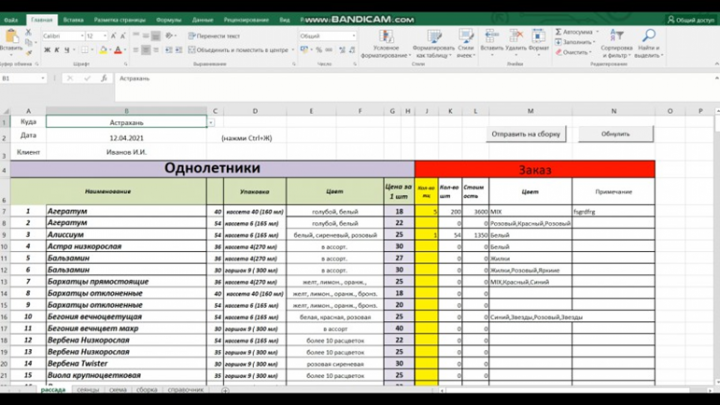Click the Find & Select magnifier icon
720x405 pixels.
(649, 36)
